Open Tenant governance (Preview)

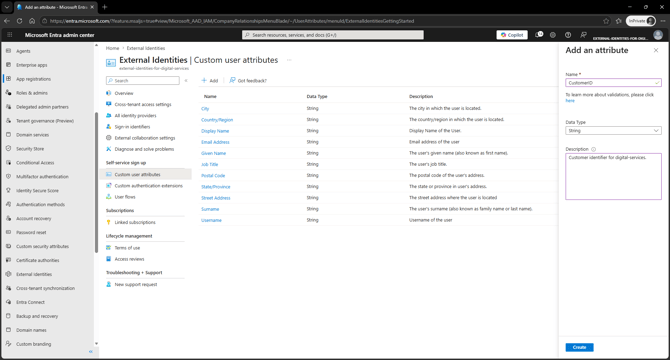tap(44, 121)
